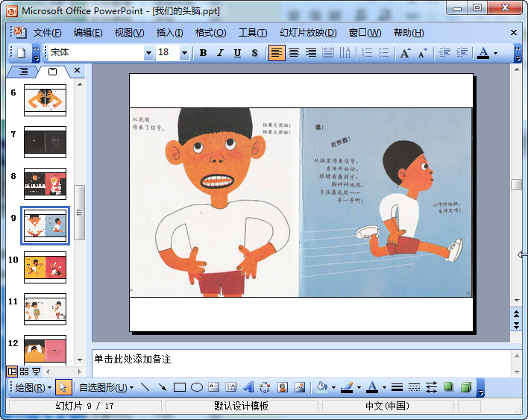Switch to the Outline tab in the side pane

(23, 72)
